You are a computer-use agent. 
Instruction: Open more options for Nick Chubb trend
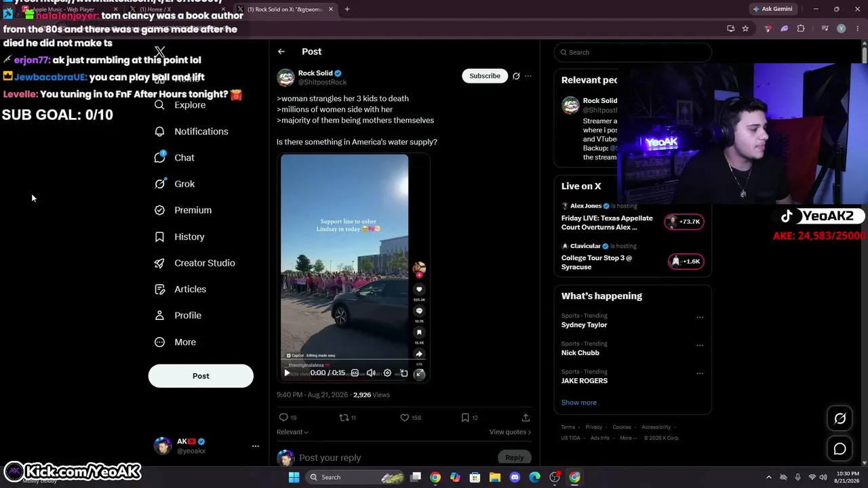700,345
